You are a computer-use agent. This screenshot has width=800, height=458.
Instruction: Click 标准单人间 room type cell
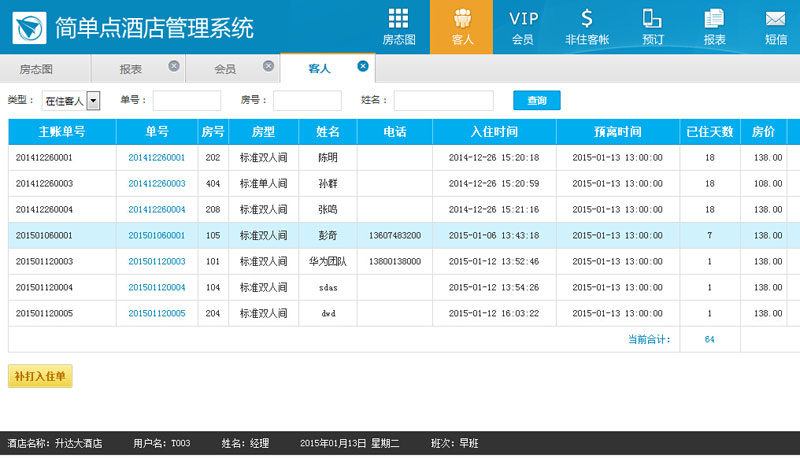click(264, 184)
